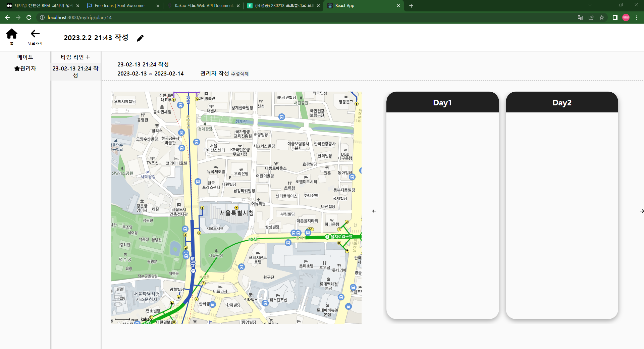Click the 수정 edit button
This screenshot has width=644, height=349.
pyautogui.click(x=235, y=74)
